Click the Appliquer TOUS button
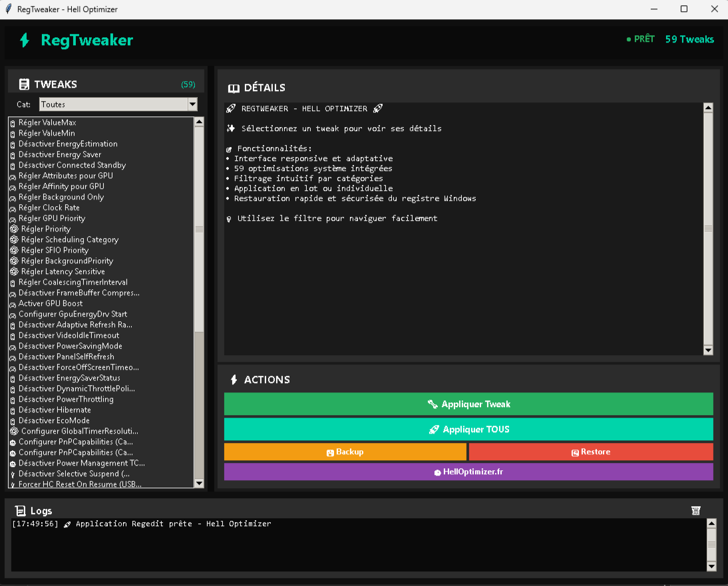 click(x=468, y=429)
